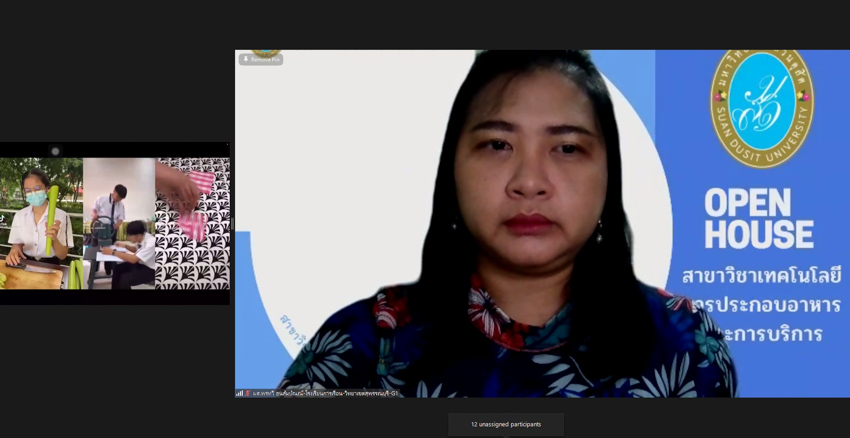Click the muted microphone icon by speaker name
This screenshot has width=850, height=438.
pos(248,394)
